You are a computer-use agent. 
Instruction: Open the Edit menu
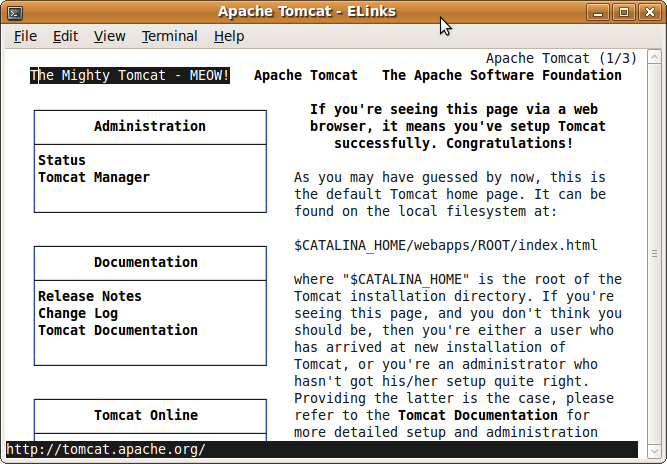coord(65,36)
